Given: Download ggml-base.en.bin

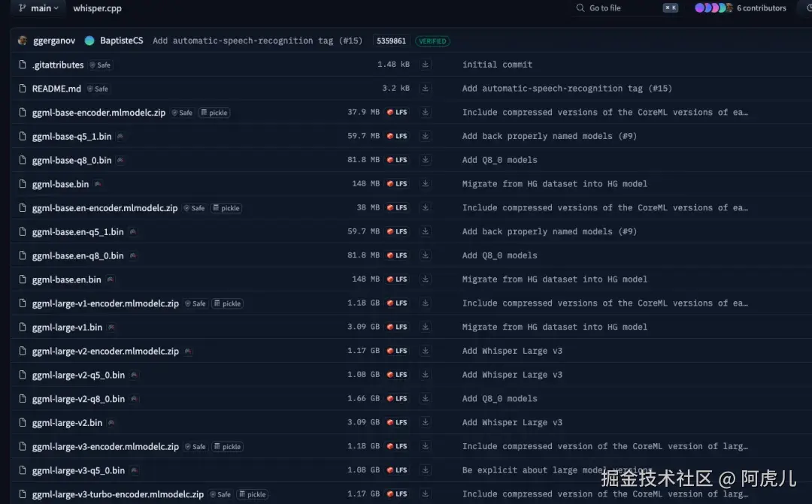Looking at the screenshot, I should point(425,279).
